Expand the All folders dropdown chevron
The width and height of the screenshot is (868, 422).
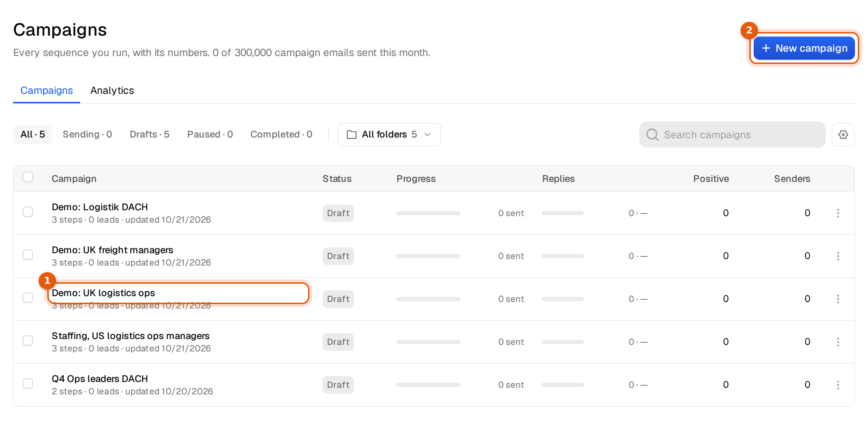pos(427,135)
